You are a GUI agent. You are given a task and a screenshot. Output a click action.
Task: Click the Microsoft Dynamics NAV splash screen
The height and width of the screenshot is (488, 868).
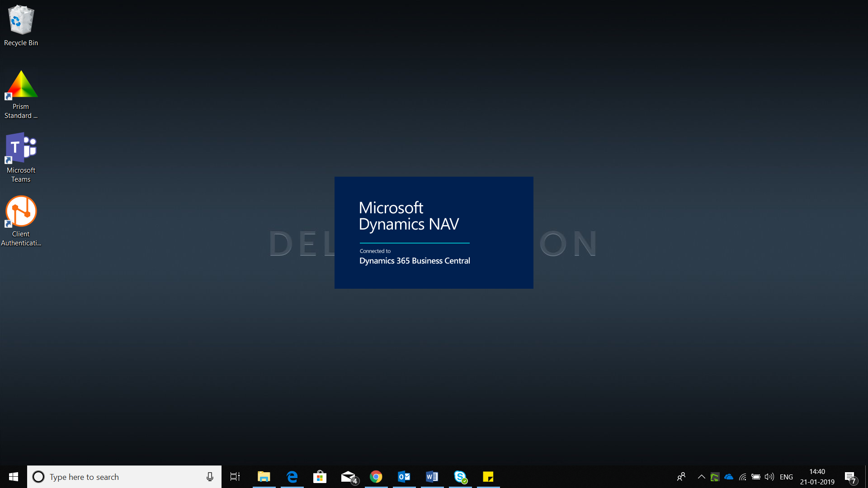(x=434, y=233)
